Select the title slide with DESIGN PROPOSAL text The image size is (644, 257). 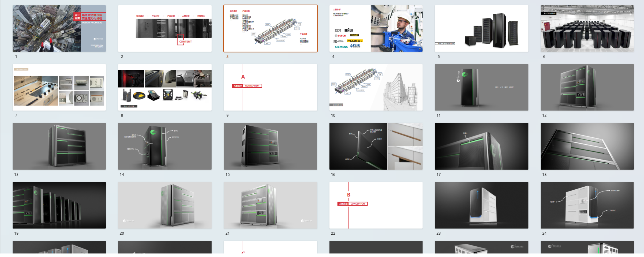coord(59,28)
